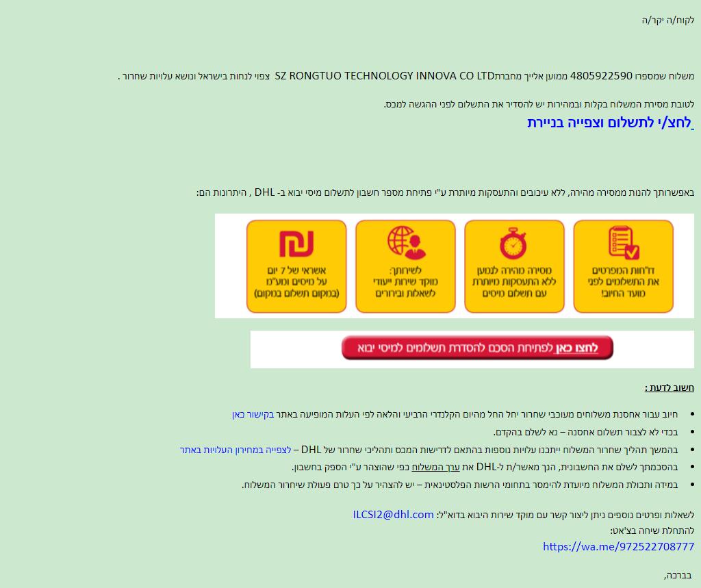
Task: Open the 'לצפייה במחירון העלויות באתר' price list link
Action: pos(235,450)
